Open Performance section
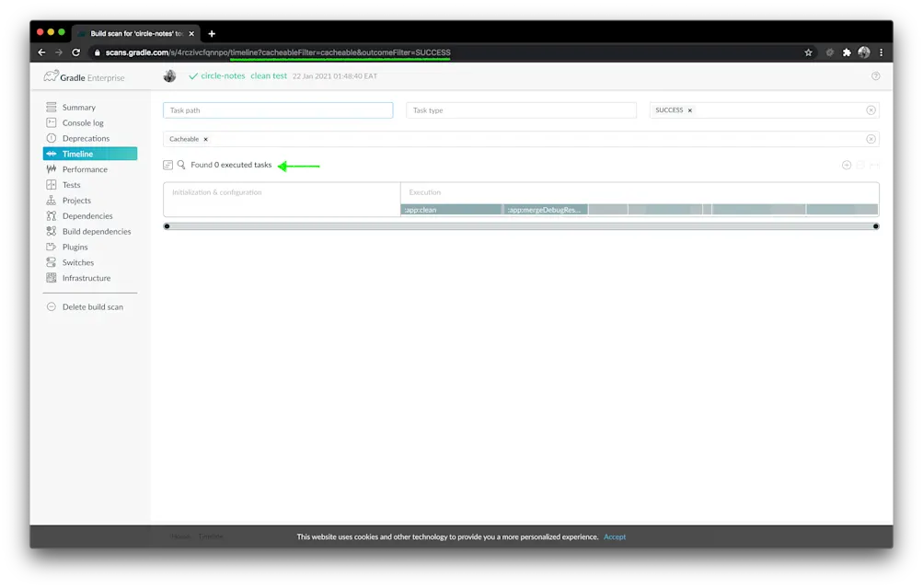This screenshot has width=923, height=588. [x=85, y=169]
